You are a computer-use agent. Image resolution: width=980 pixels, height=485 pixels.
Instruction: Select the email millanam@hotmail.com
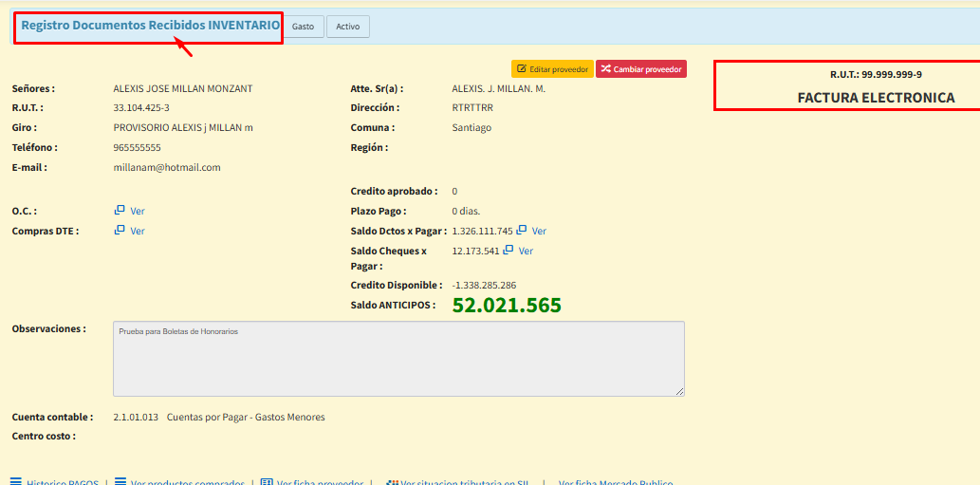pyautogui.click(x=167, y=168)
